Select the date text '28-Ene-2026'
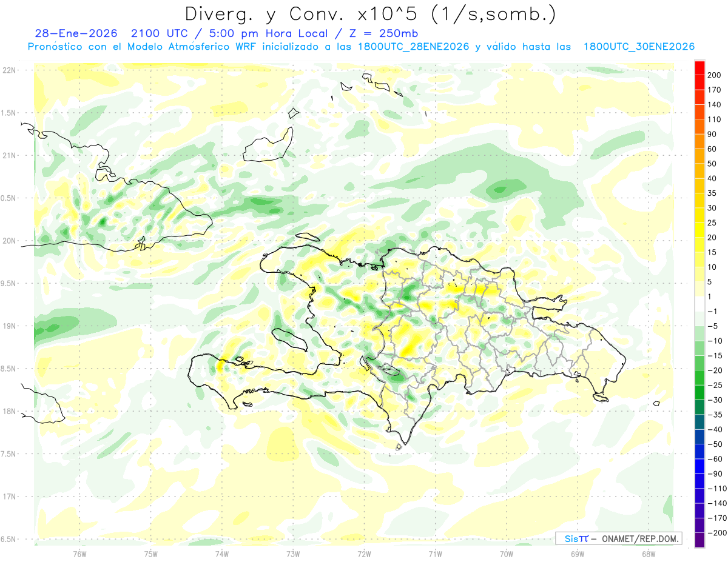Screen dimensions: 728x562 [x=76, y=33]
